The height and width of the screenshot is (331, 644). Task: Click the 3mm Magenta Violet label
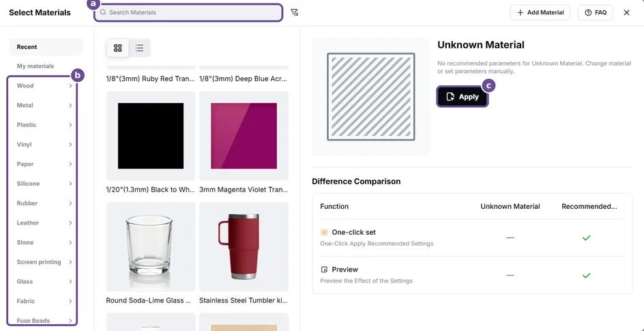click(243, 190)
